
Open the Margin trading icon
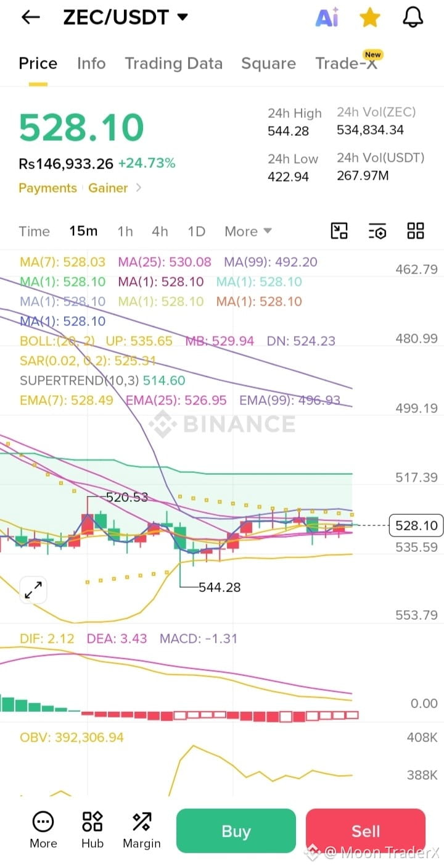(142, 830)
